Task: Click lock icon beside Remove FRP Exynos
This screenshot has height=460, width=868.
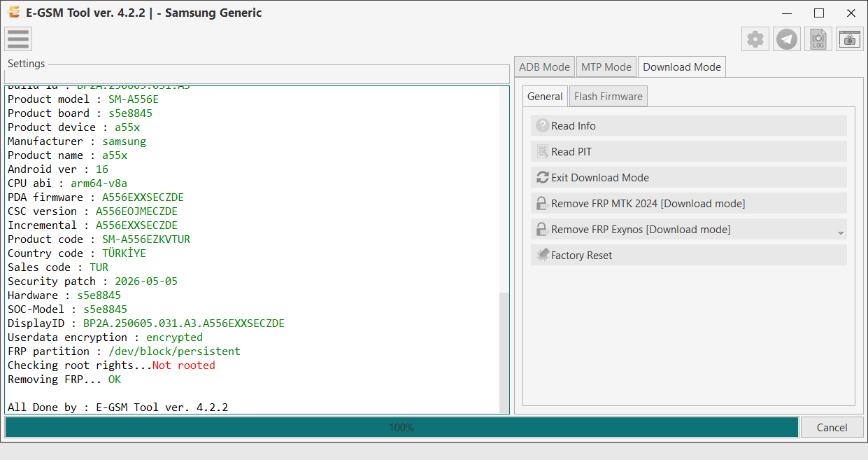Action: click(x=543, y=230)
